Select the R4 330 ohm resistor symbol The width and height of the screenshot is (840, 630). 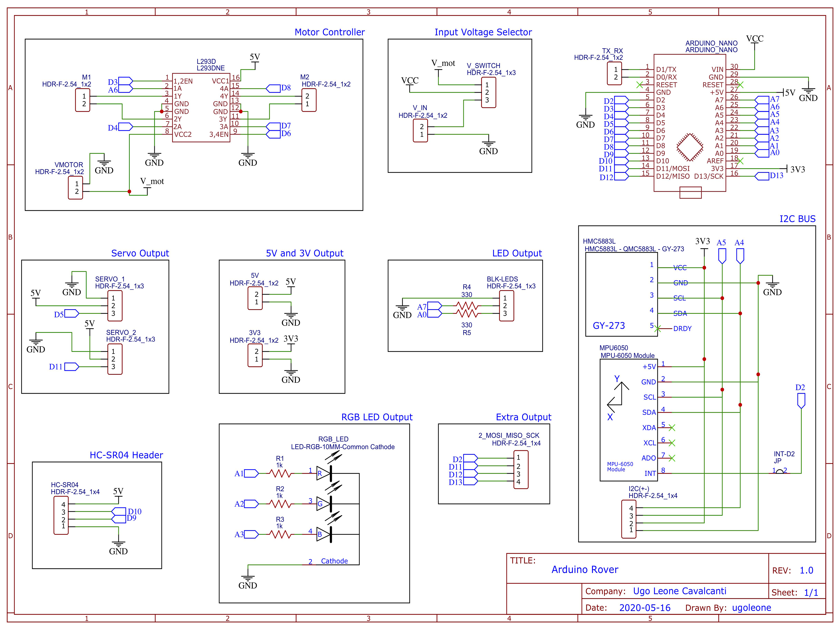(467, 306)
